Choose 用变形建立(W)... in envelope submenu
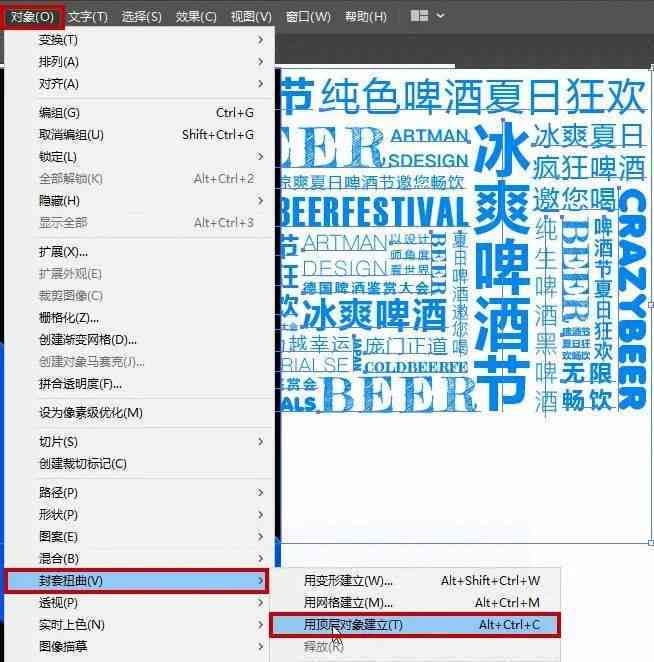The height and width of the screenshot is (662, 654). pos(349,581)
